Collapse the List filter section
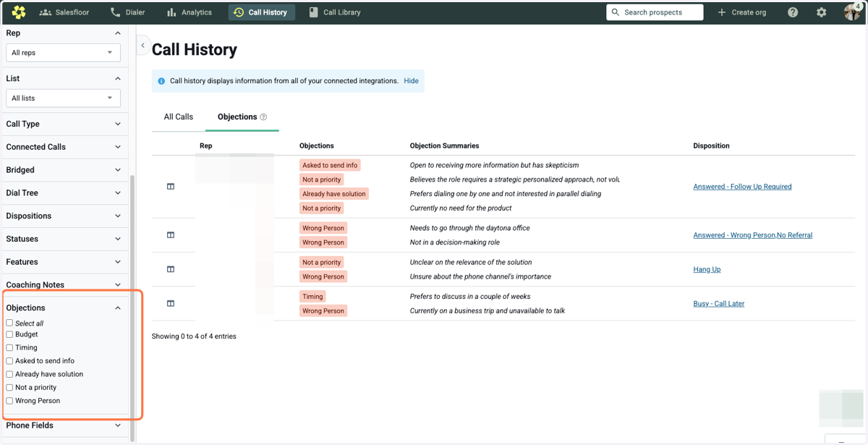The height and width of the screenshot is (445, 868). click(x=118, y=78)
